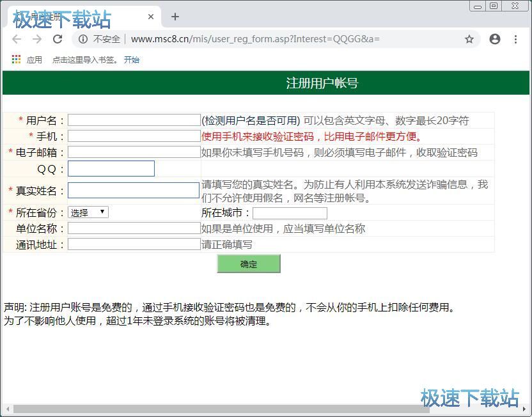
Task: Focus the QQ input field
Action: pyautogui.click(x=111, y=169)
